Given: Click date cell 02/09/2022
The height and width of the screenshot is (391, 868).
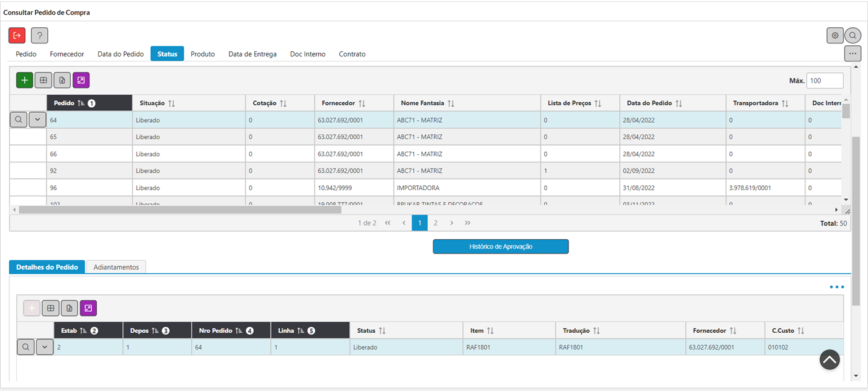Looking at the screenshot, I should pos(673,170).
